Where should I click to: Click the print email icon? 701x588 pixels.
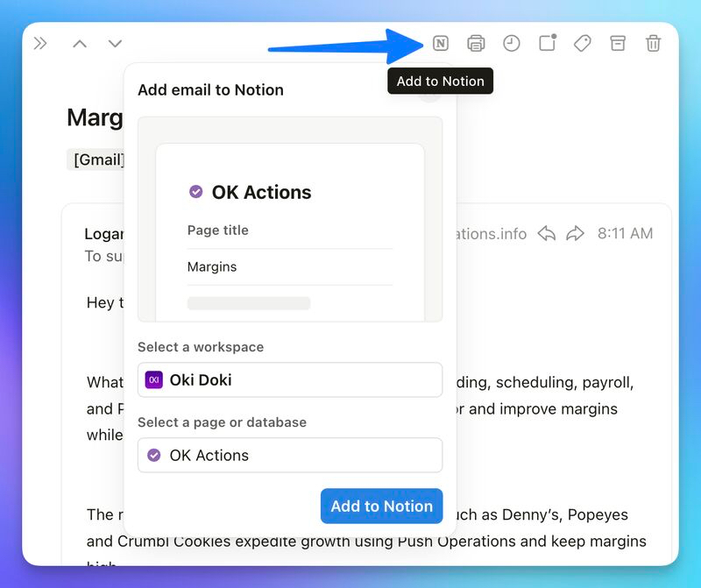click(476, 43)
